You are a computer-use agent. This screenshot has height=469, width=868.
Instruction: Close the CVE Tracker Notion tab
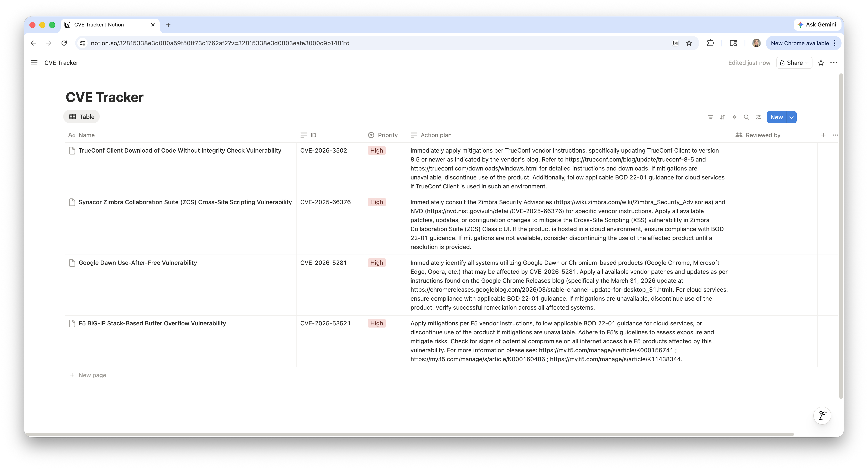coord(153,25)
